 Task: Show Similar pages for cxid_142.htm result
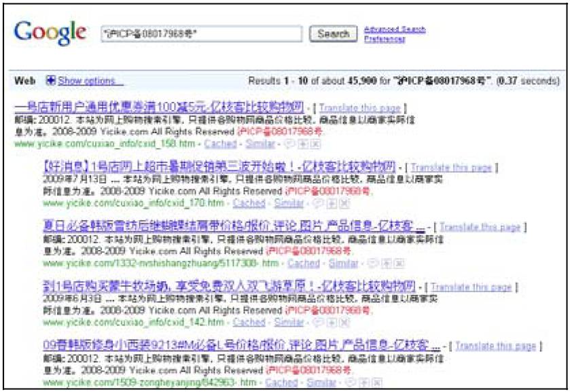pos(289,322)
